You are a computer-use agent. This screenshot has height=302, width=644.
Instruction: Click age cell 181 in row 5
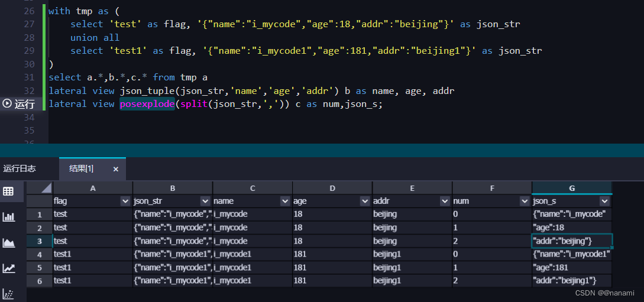332,268
